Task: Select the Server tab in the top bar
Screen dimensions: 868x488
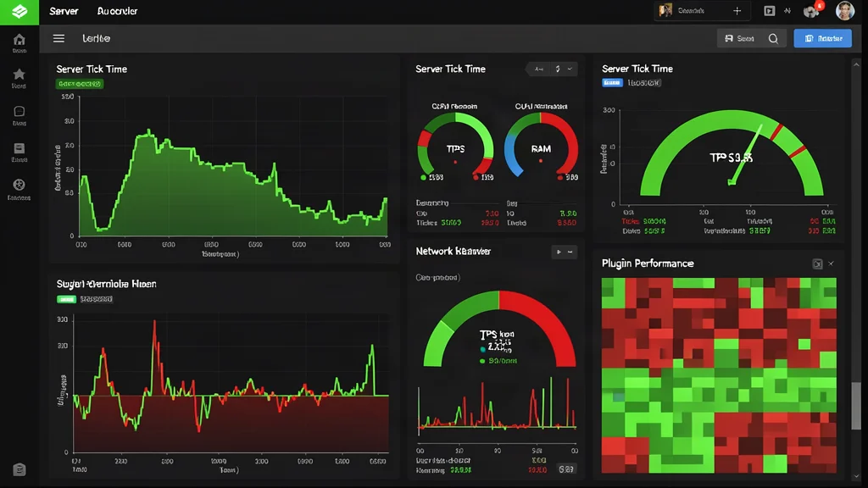Action: point(64,11)
